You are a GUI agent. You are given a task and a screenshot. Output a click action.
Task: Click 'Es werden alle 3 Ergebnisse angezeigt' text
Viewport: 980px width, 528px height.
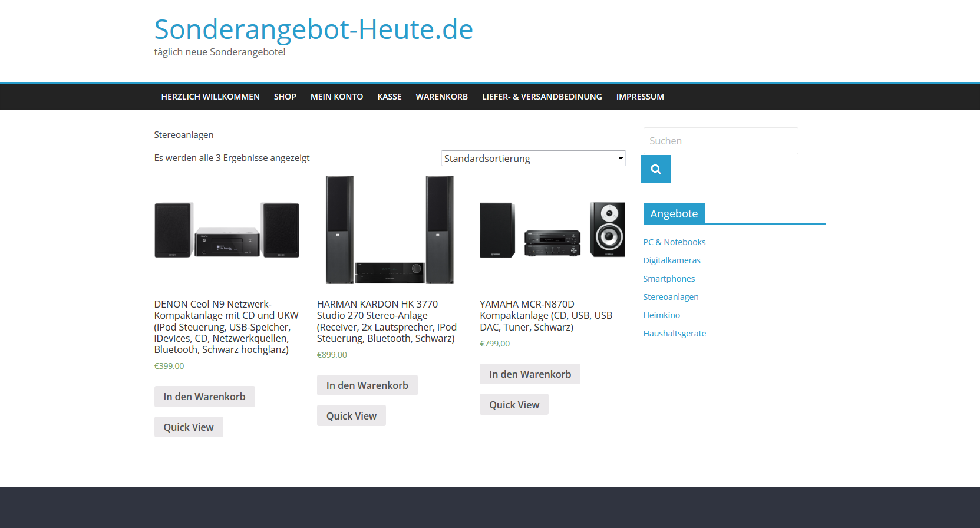point(232,158)
